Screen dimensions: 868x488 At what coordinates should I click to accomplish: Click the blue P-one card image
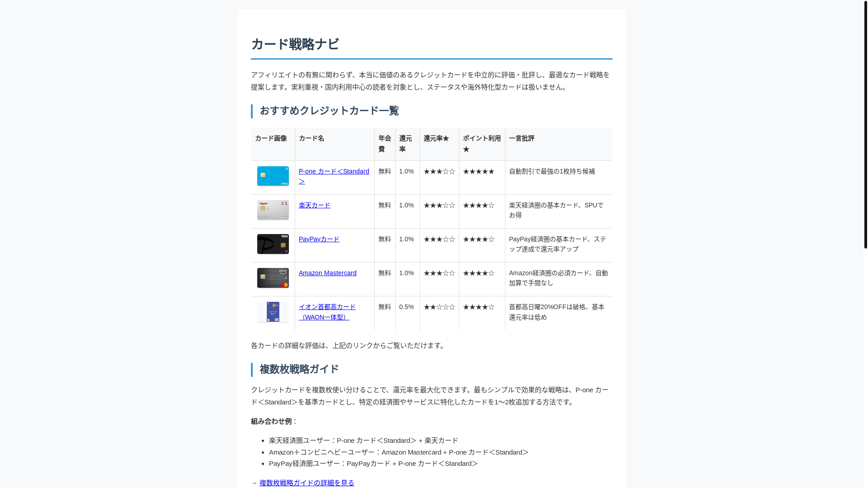point(273,176)
